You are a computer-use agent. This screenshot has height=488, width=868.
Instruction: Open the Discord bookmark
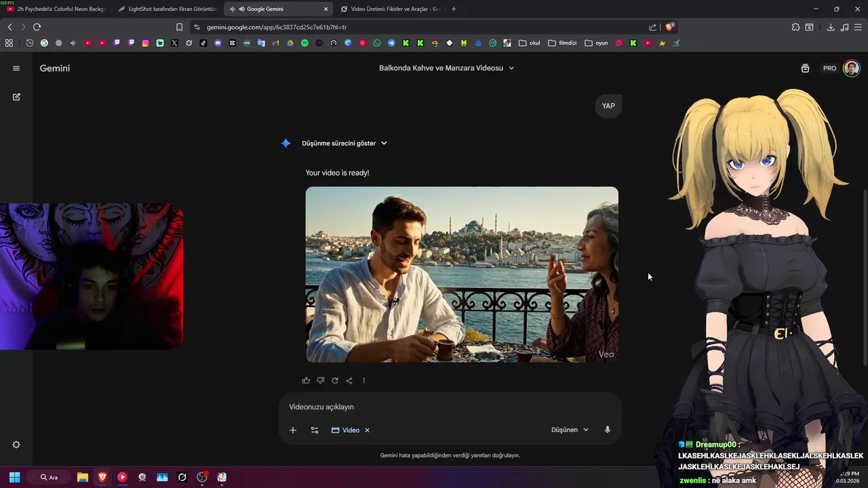pyautogui.click(x=218, y=43)
